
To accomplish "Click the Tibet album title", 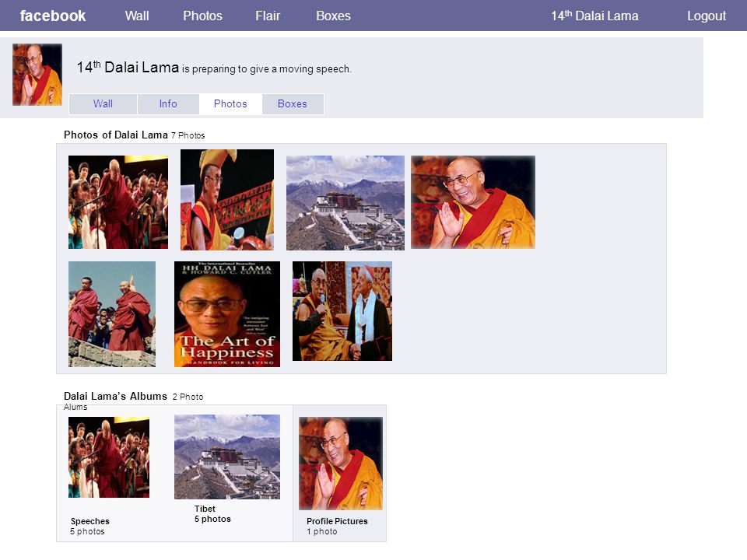I will (205, 509).
